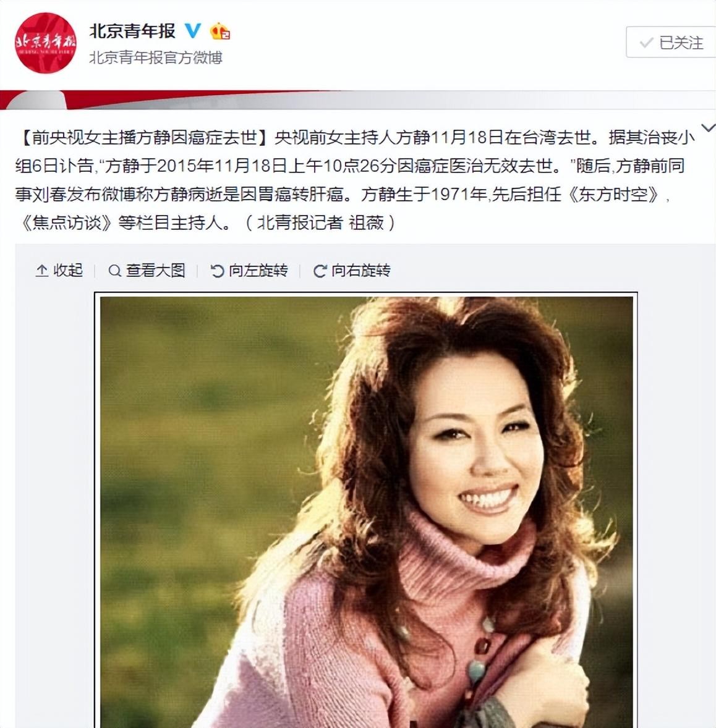The width and height of the screenshot is (716, 728).
Task: Click the clockwise rotate arrow icon
Action: click(x=320, y=271)
